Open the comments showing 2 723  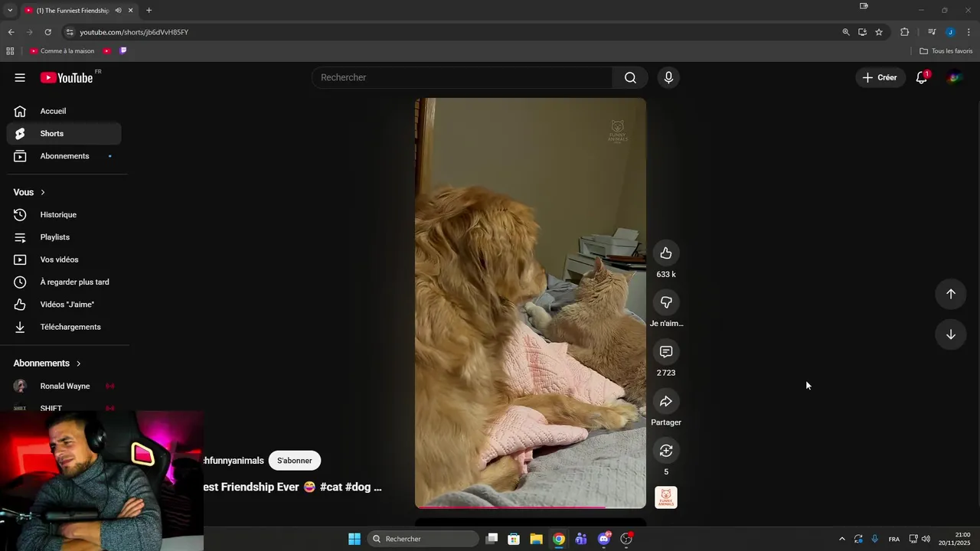pos(666,352)
